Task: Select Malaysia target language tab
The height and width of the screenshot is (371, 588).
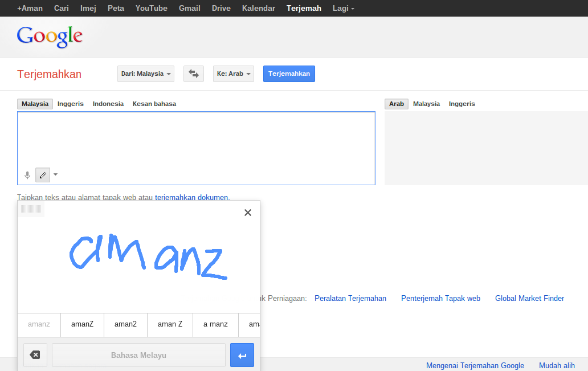Action: click(426, 104)
